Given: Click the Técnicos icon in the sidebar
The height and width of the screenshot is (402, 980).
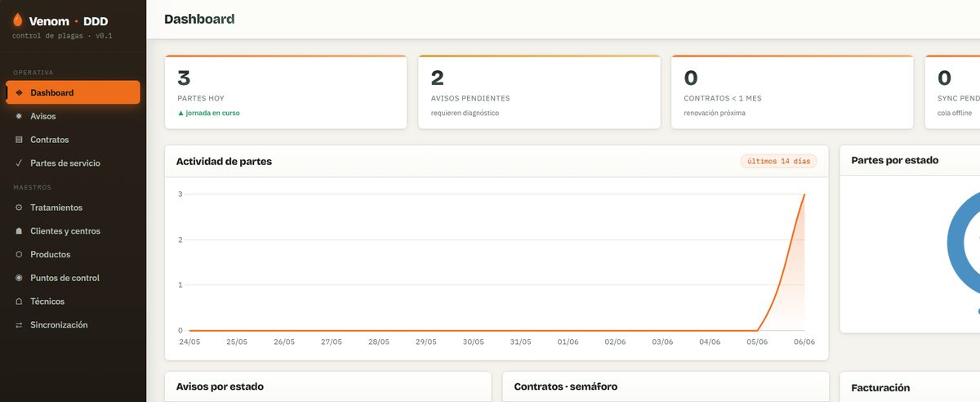Looking at the screenshot, I should pos(19,301).
